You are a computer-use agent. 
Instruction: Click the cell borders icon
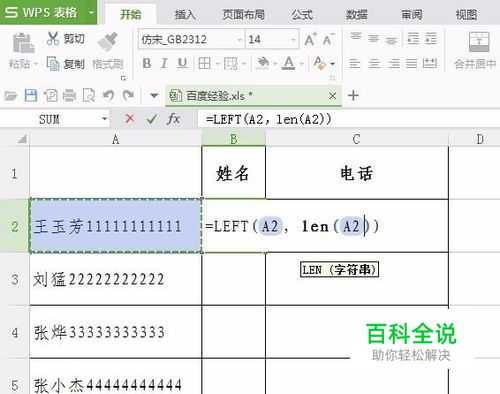(x=204, y=63)
